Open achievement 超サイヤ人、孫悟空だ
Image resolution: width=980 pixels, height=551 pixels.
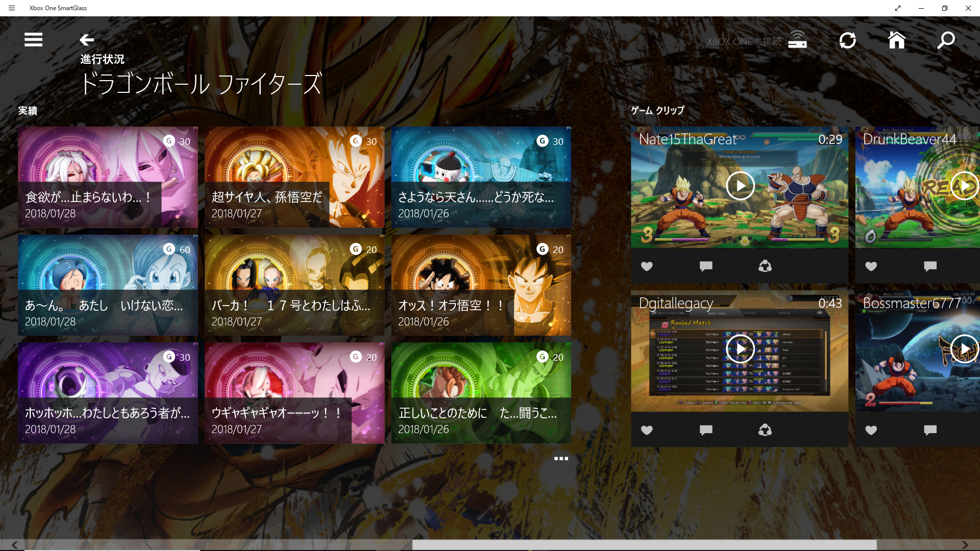pos(295,177)
